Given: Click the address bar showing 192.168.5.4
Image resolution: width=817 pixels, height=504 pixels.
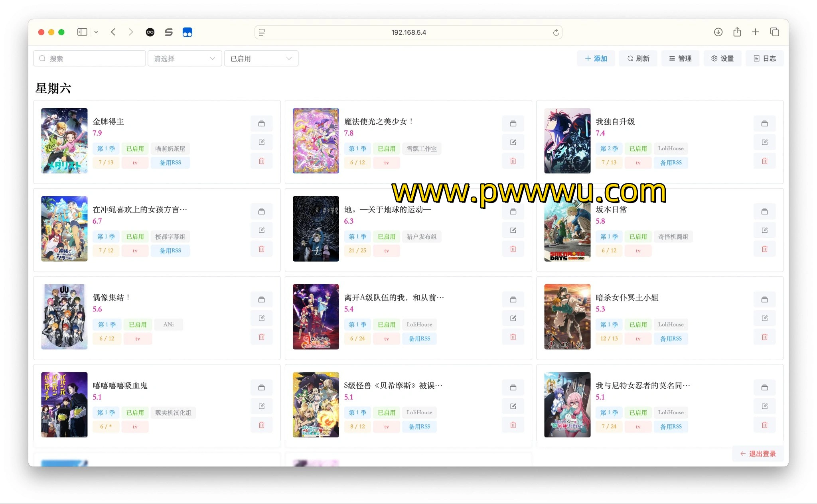Looking at the screenshot, I should tap(408, 32).
